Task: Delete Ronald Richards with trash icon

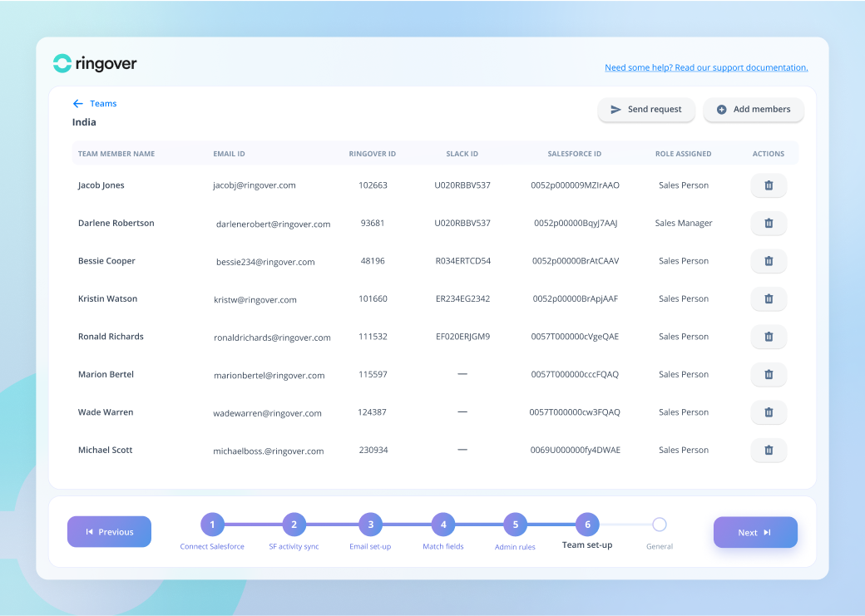Action: (x=769, y=337)
